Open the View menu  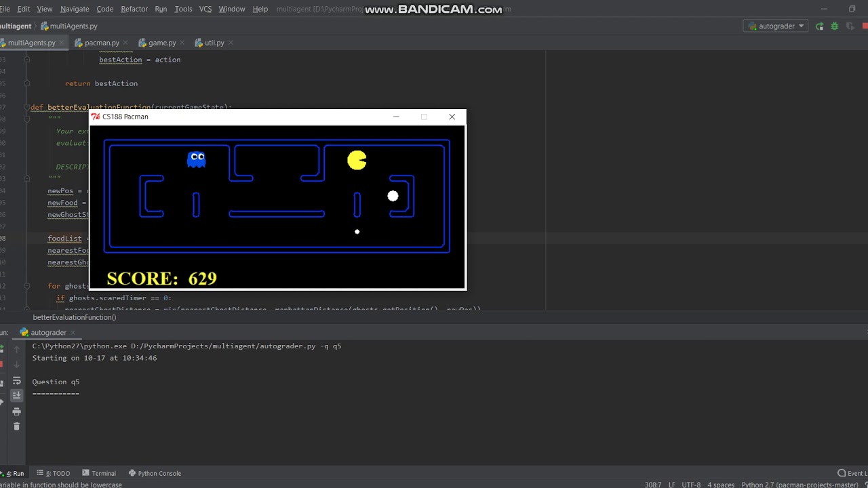45,9
